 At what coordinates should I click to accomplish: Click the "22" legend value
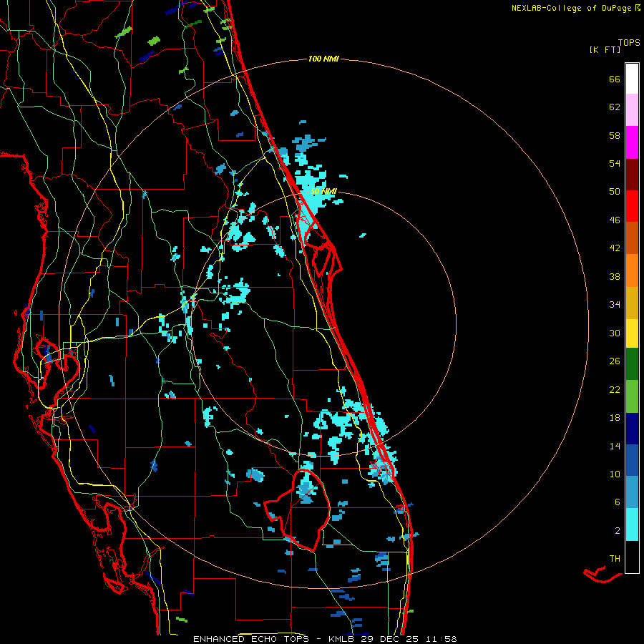coord(615,389)
